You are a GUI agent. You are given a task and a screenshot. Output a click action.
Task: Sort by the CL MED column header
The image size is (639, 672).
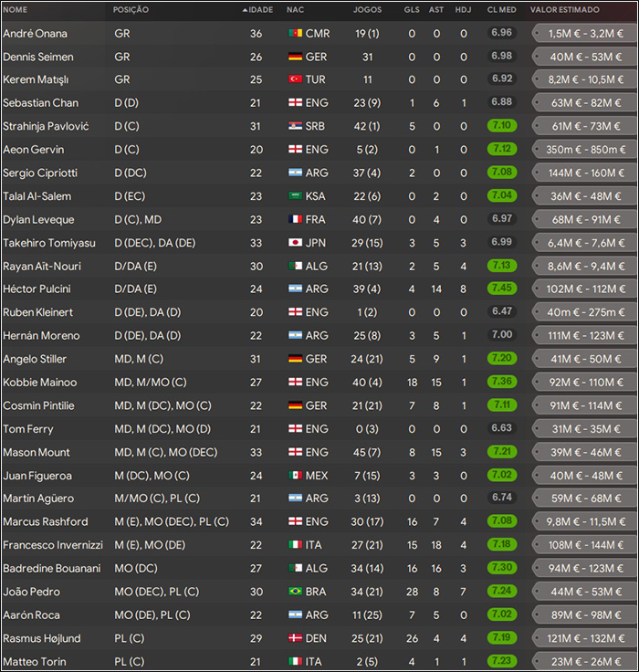[501, 10]
